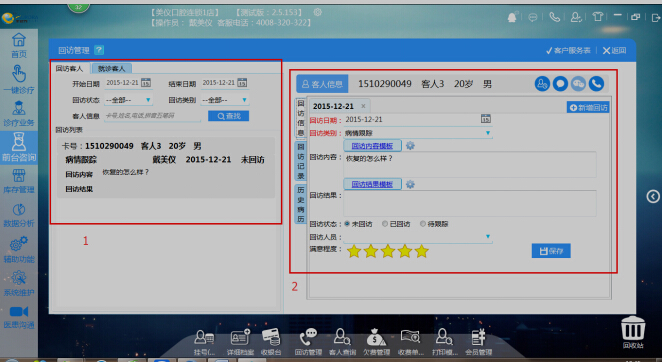662x362 pixels.
Task: Switch to the 历史病历 vertical tab
Action: click(301, 204)
